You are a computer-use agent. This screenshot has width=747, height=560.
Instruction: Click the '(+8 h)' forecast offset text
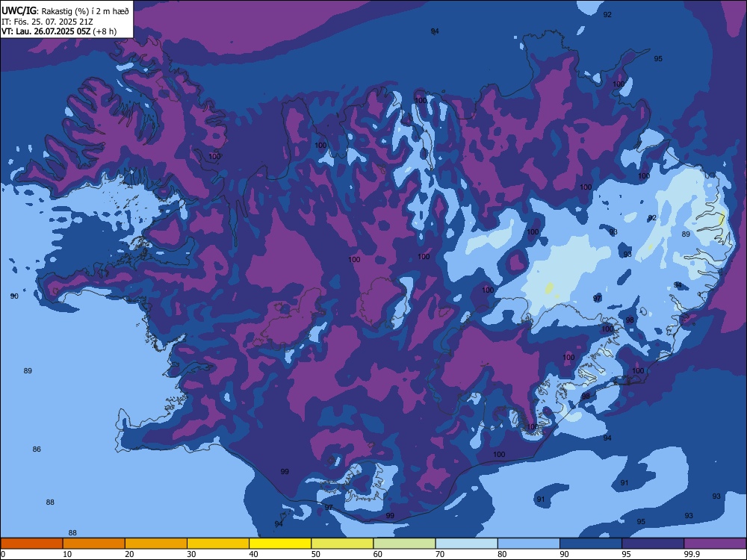pos(105,31)
